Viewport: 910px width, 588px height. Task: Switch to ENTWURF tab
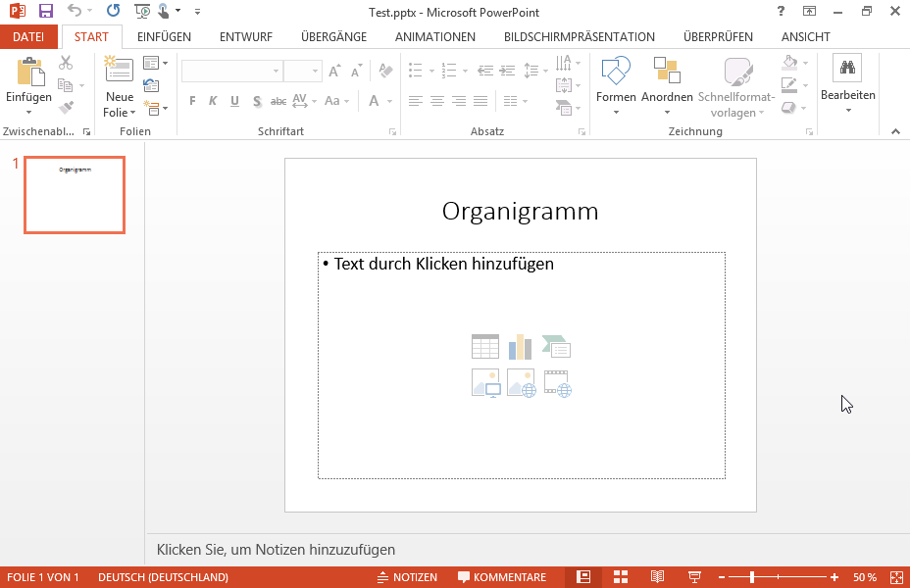pos(246,36)
